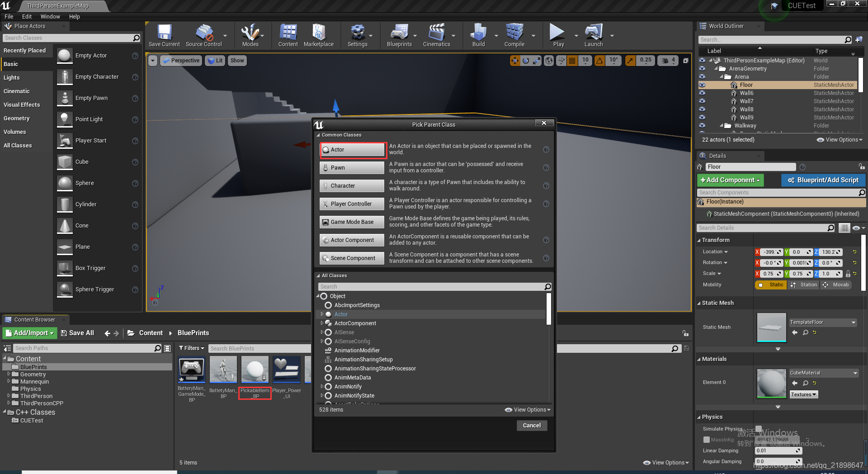
Task: Collapse the Walkway folder in World Outliner
Action: 721,126
